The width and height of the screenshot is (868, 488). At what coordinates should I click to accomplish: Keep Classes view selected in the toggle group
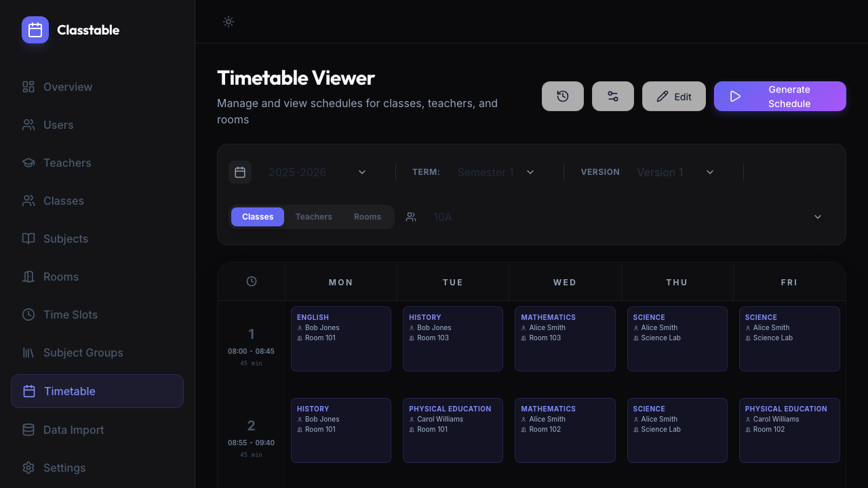(258, 216)
